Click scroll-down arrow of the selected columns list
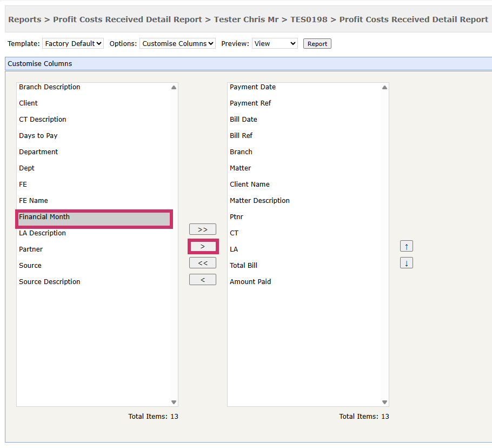The image size is (492, 448). click(x=385, y=402)
